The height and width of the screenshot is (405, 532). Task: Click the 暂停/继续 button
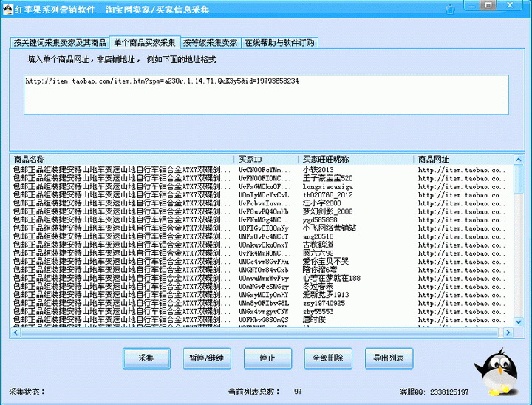tap(207, 358)
